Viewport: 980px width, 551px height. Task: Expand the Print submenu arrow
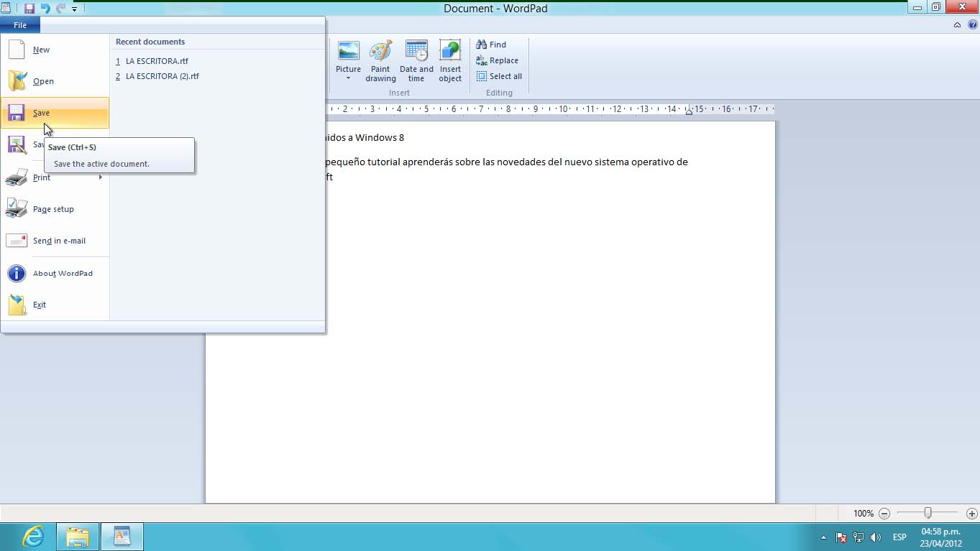coord(101,177)
